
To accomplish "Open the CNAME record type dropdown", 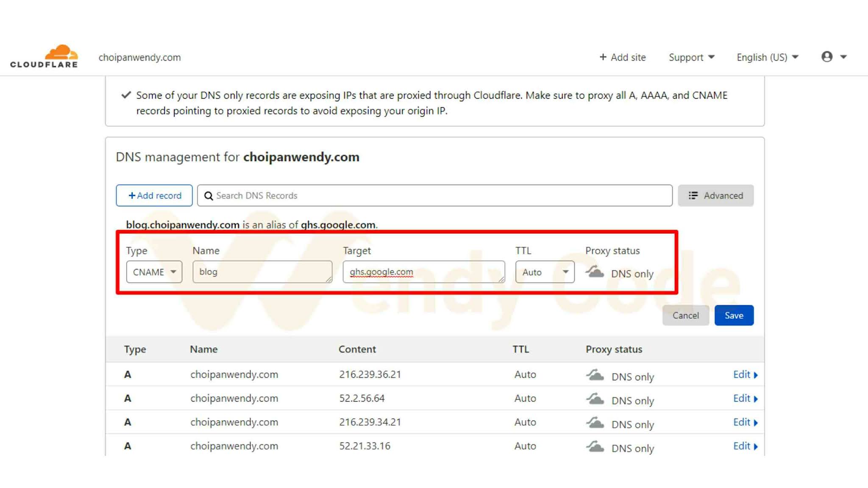I will pos(154,272).
